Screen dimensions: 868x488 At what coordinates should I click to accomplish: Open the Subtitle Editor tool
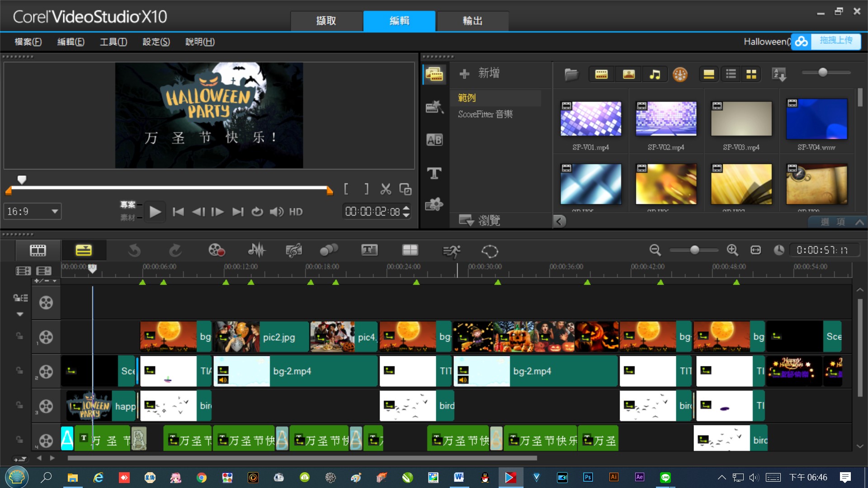tap(369, 250)
